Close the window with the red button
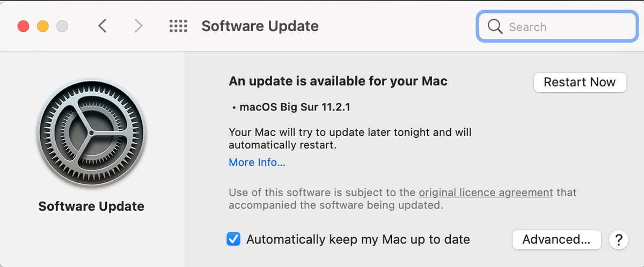644x267 pixels. point(24,26)
